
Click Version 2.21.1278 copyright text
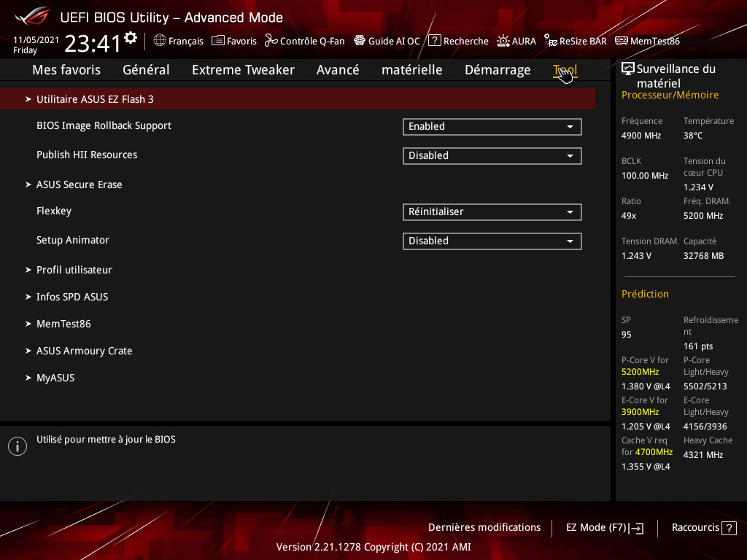(x=373, y=547)
